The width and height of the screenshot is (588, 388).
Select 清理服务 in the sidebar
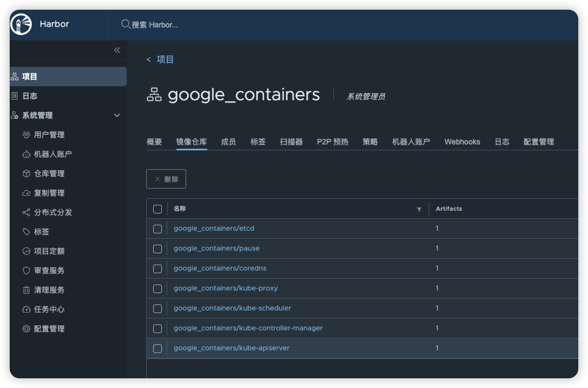49,290
